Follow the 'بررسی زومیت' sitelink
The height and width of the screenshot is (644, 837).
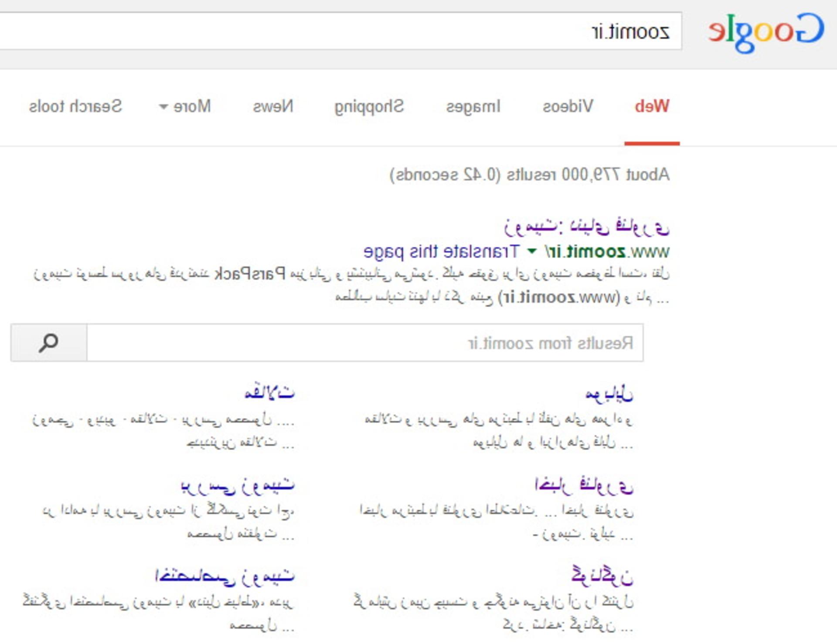click(238, 485)
